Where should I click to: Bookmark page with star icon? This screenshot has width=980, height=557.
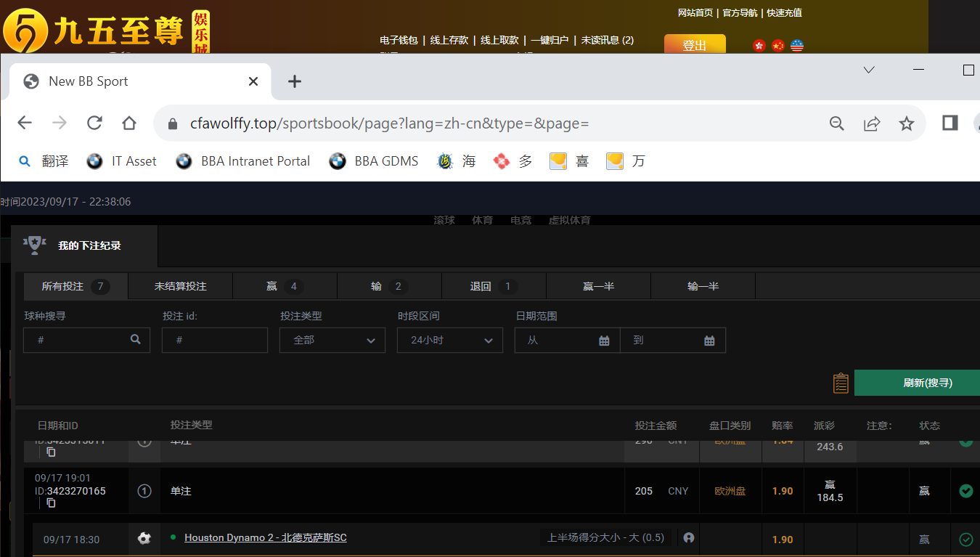click(907, 123)
